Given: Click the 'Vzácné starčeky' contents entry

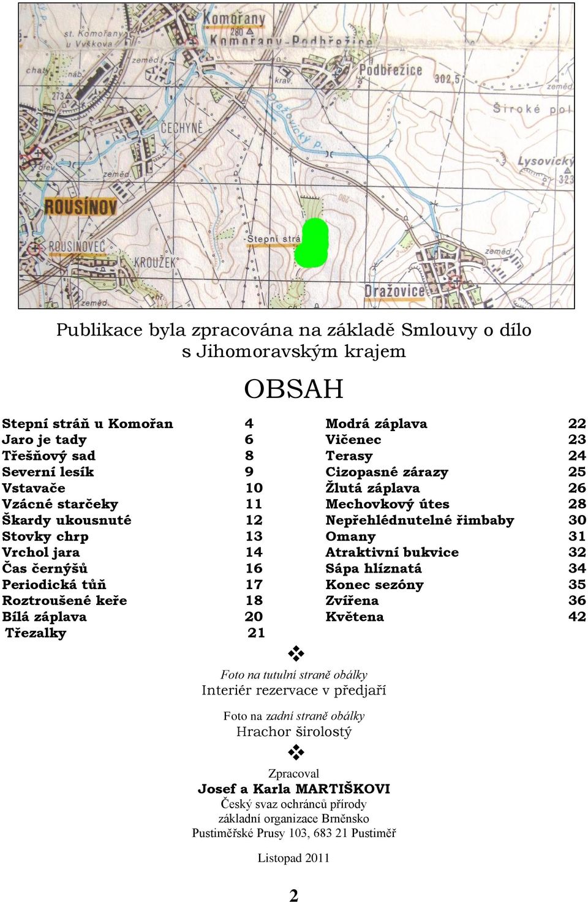Looking at the screenshot, I should [60, 504].
